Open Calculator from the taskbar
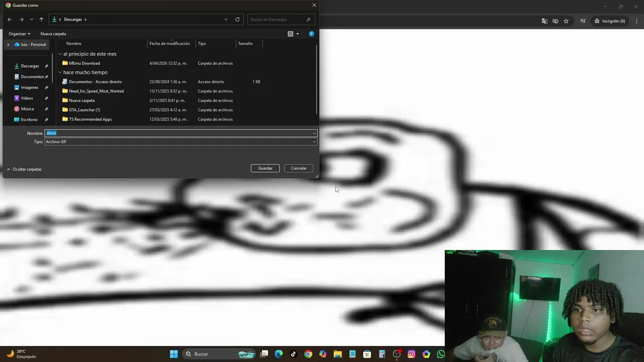 pyautogui.click(x=382, y=354)
